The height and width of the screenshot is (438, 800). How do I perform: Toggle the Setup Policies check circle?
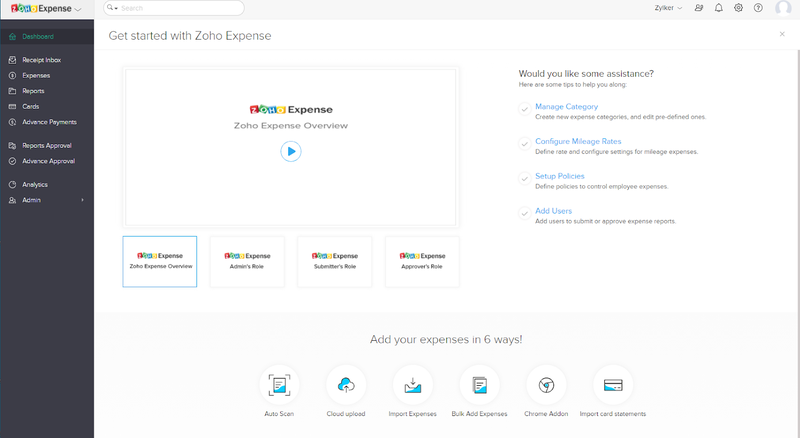pyautogui.click(x=524, y=178)
